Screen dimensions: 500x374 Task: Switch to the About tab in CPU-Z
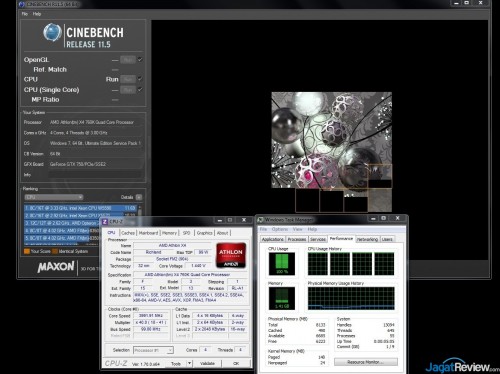(223, 233)
